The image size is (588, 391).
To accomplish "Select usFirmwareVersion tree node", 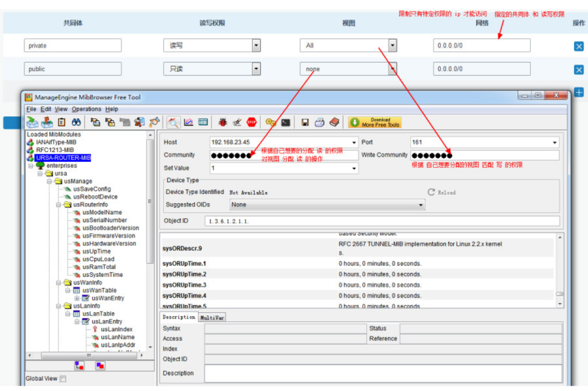I will point(109,236).
